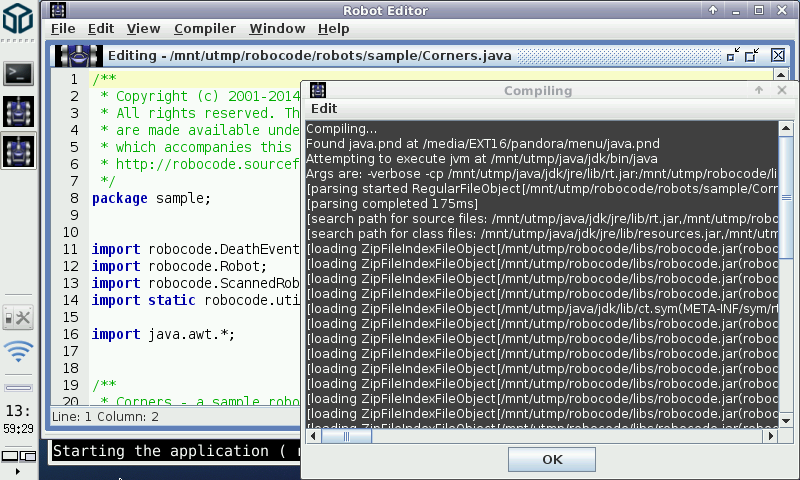Viewport: 800px width, 480px height.
Task: Open the Wi-Fi network indicator
Action: tap(18, 351)
